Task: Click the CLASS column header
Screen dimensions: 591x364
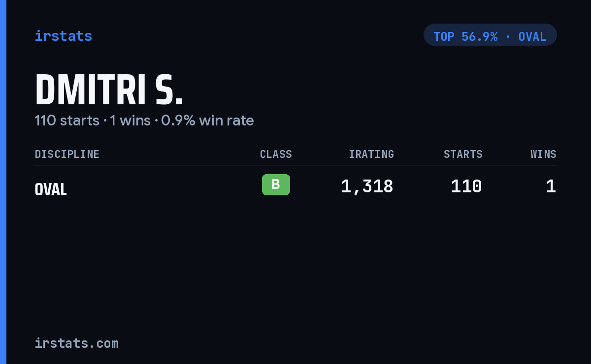Action: pos(276,154)
